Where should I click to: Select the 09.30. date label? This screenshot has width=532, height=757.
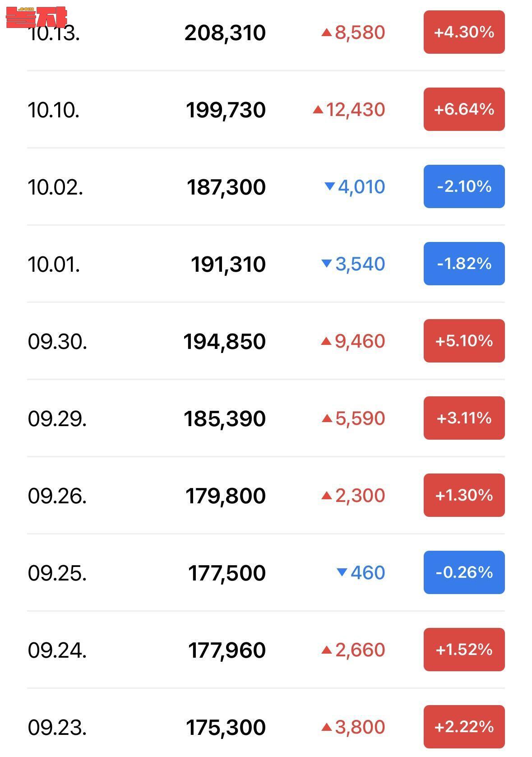[57, 341]
